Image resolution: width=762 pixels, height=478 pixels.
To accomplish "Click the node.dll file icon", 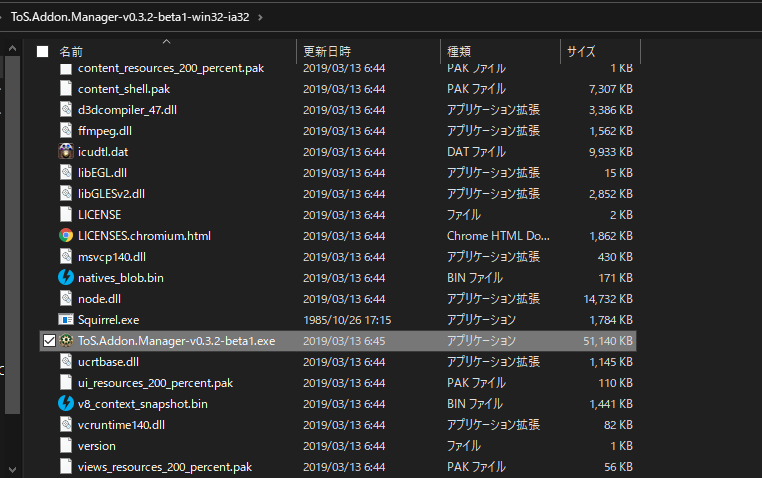I will tap(66, 298).
